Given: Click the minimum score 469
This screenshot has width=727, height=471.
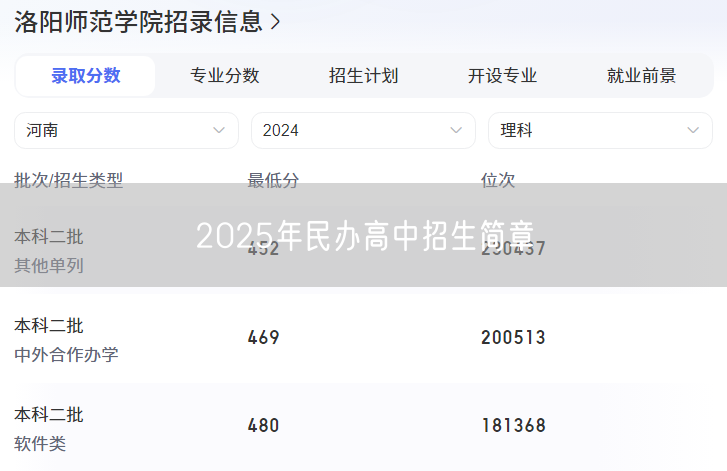Looking at the screenshot, I should (x=264, y=337).
